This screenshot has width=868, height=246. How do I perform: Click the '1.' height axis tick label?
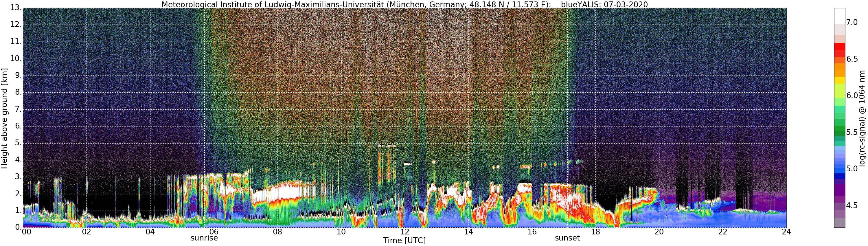point(18,210)
